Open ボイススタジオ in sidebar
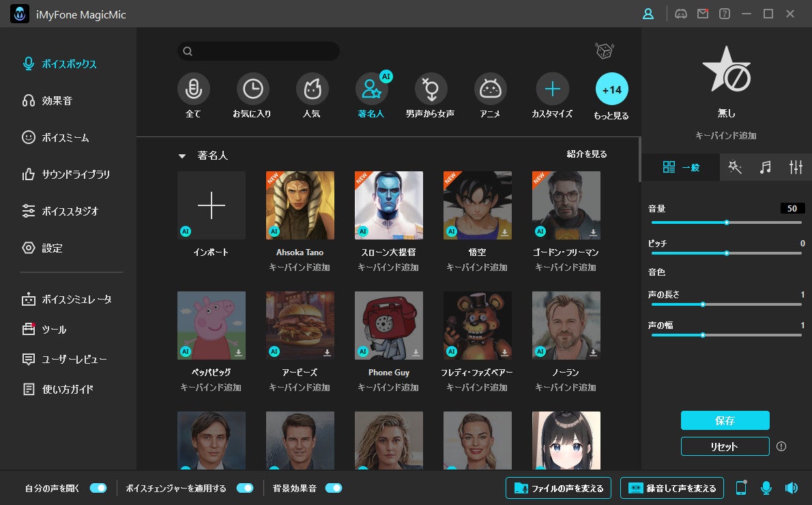The image size is (812, 505). [x=60, y=211]
